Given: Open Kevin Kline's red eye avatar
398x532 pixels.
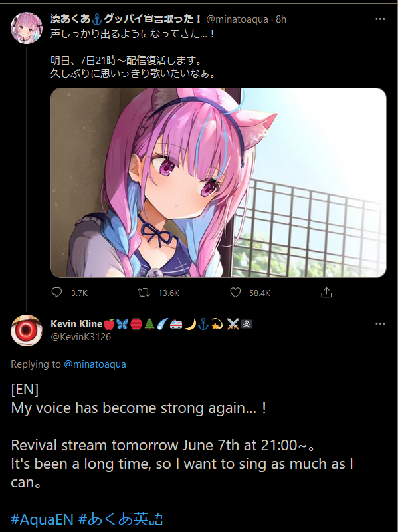Looking at the screenshot, I should (x=27, y=331).
